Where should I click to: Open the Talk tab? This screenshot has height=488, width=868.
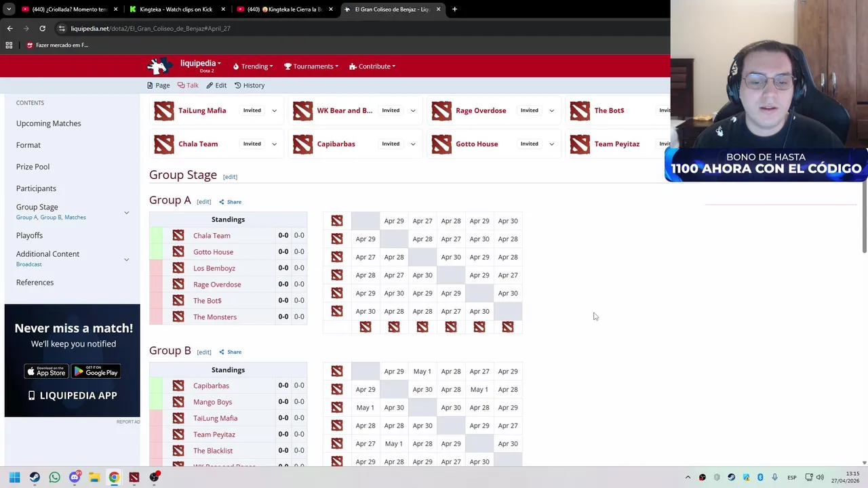(x=188, y=85)
